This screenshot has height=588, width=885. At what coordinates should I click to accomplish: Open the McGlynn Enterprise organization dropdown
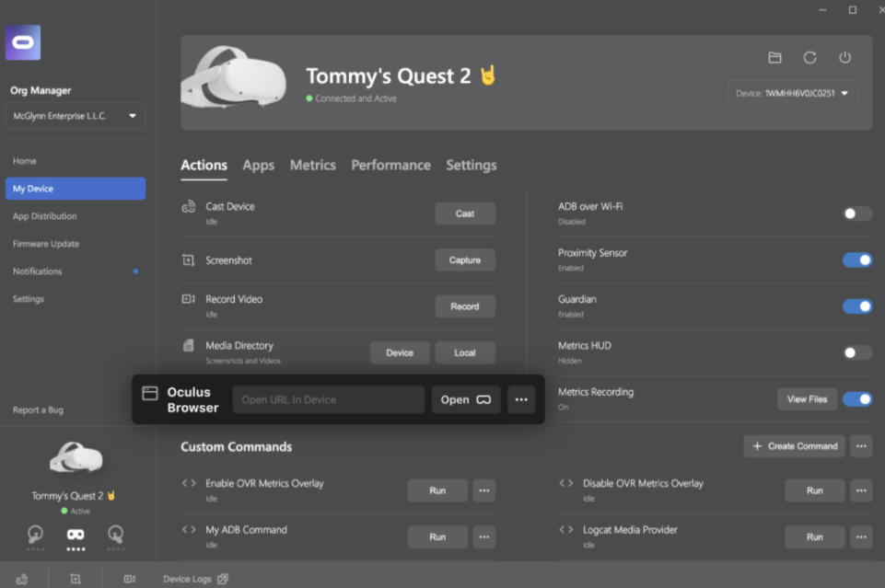pos(75,116)
